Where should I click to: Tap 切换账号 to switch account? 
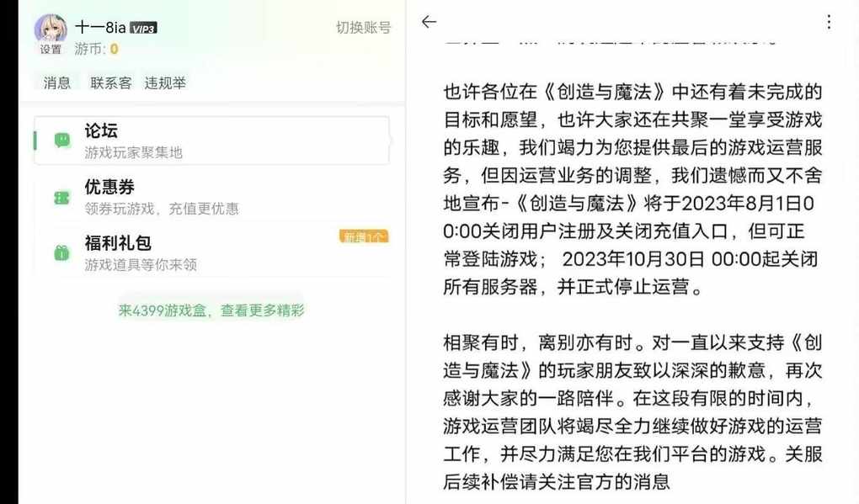[363, 28]
